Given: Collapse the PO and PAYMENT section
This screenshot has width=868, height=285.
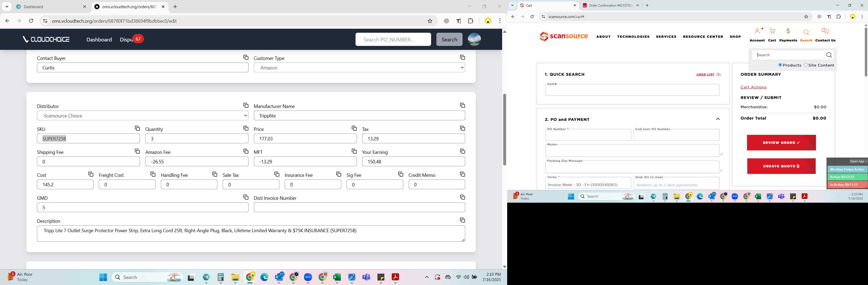Looking at the screenshot, I should tap(718, 119).
